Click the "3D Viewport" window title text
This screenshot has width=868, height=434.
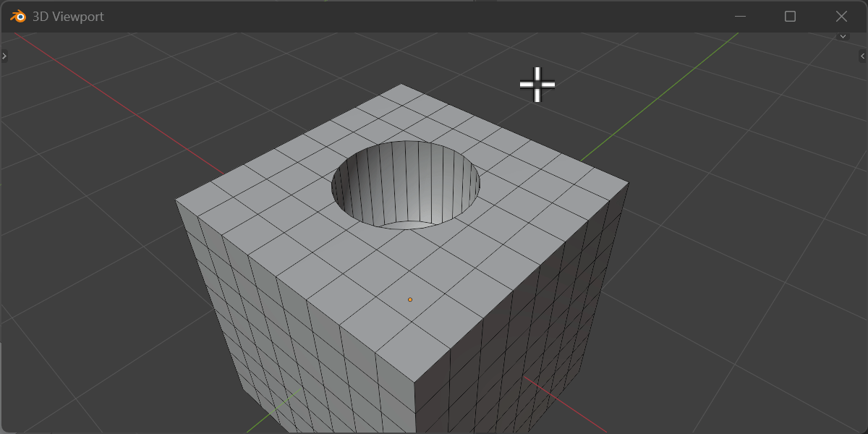coord(68,17)
